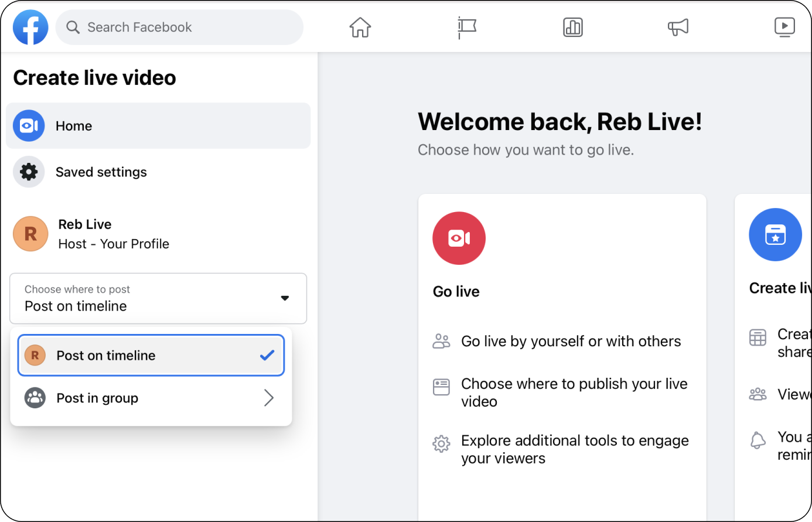The height and width of the screenshot is (522, 812).
Task: Open the Insights bar chart icon
Action: click(572, 27)
